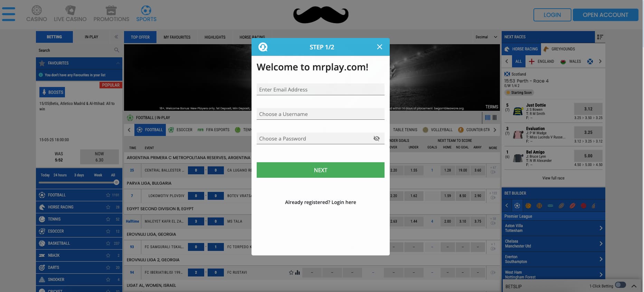The height and width of the screenshot is (292, 644).
Task: Open the Highlights tab
Action: [x=215, y=37]
